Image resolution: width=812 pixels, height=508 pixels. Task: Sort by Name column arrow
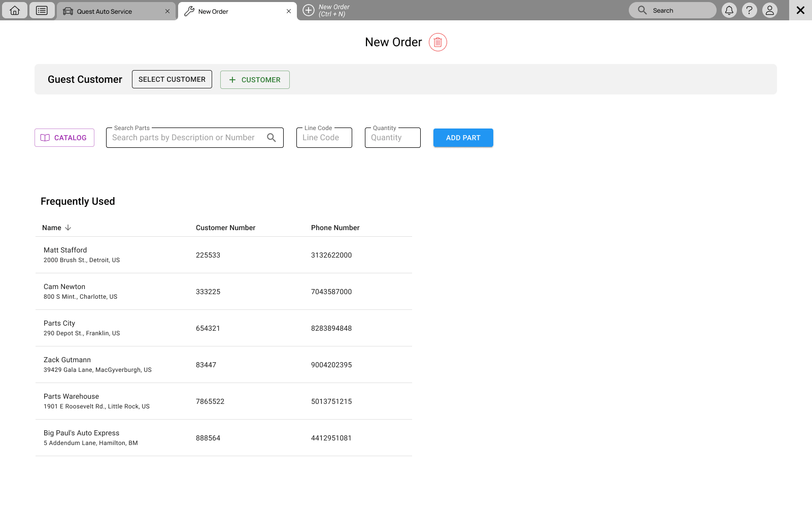pos(68,228)
